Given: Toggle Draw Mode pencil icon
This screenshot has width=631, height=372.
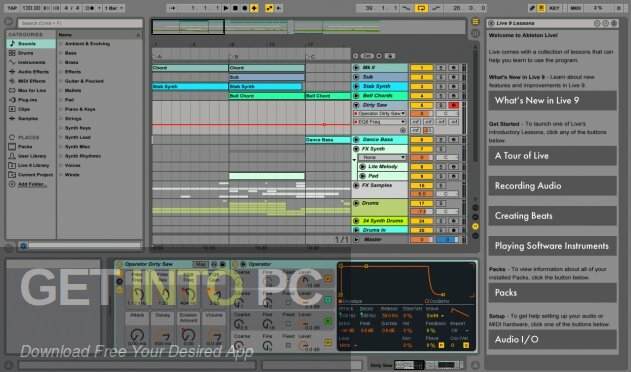Looking at the screenshot, I should 532,8.
